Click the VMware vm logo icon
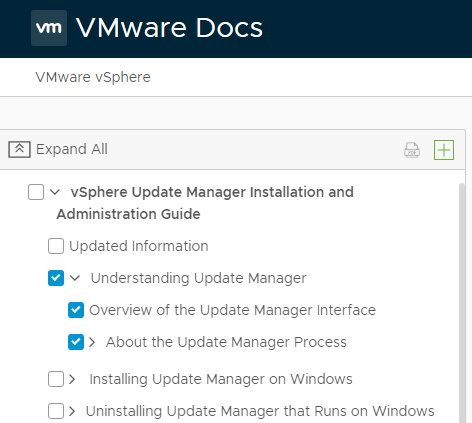Image resolution: width=472 pixels, height=423 pixels. coord(49,28)
